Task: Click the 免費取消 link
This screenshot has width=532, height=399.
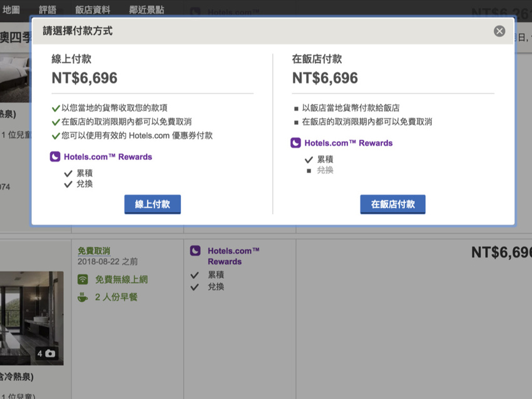Action: pos(94,251)
